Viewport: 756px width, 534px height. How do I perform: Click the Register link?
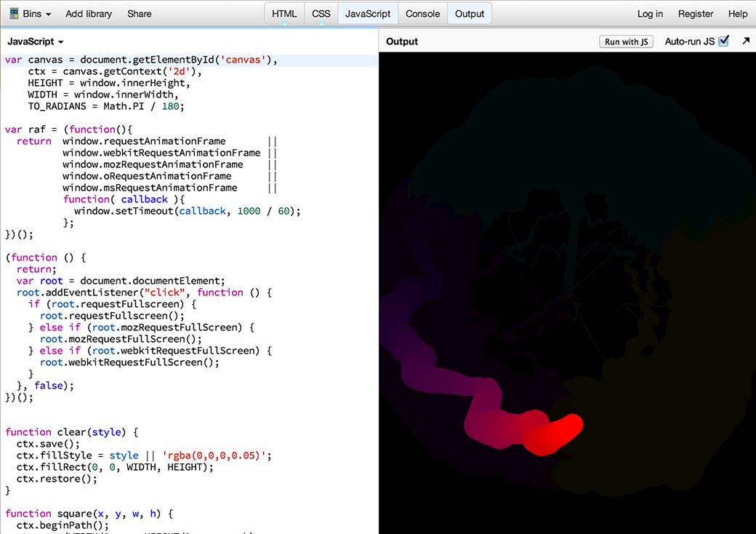pos(695,14)
